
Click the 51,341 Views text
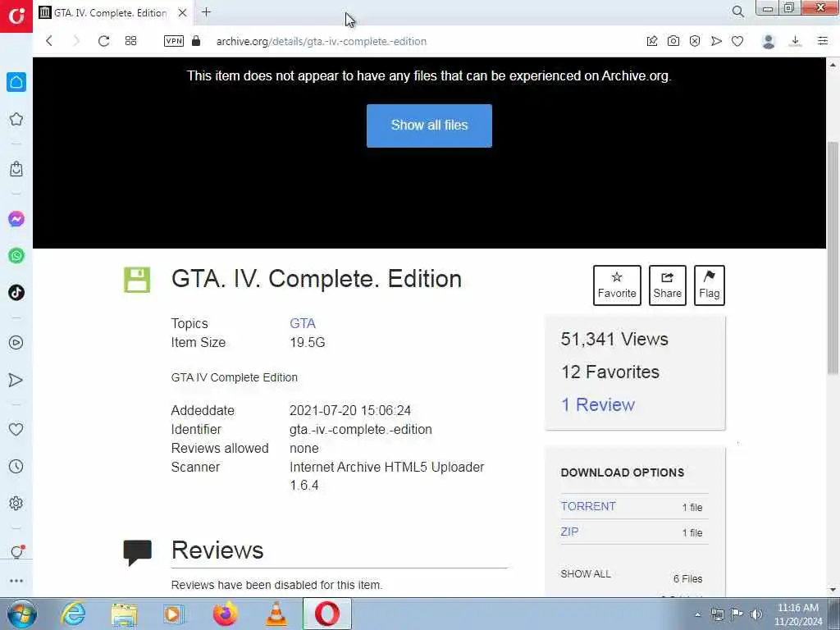pos(614,339)
